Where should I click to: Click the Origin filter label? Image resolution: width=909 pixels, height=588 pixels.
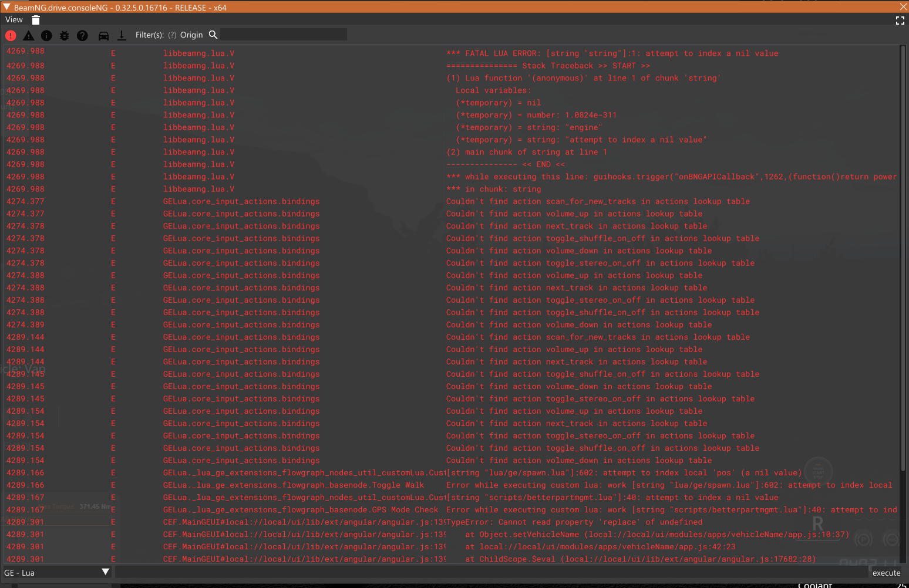[x=191, y=35]
